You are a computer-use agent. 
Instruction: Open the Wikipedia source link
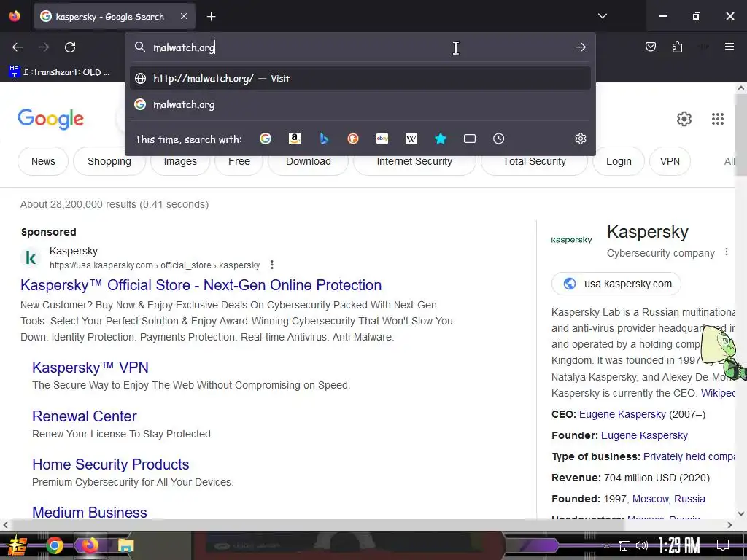point(718,393)
